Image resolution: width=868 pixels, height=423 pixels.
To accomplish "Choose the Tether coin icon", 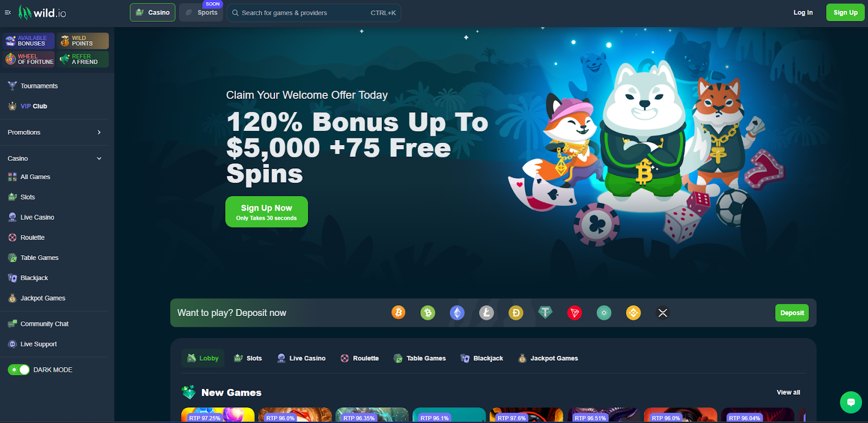I will click(x=545, y=313).
